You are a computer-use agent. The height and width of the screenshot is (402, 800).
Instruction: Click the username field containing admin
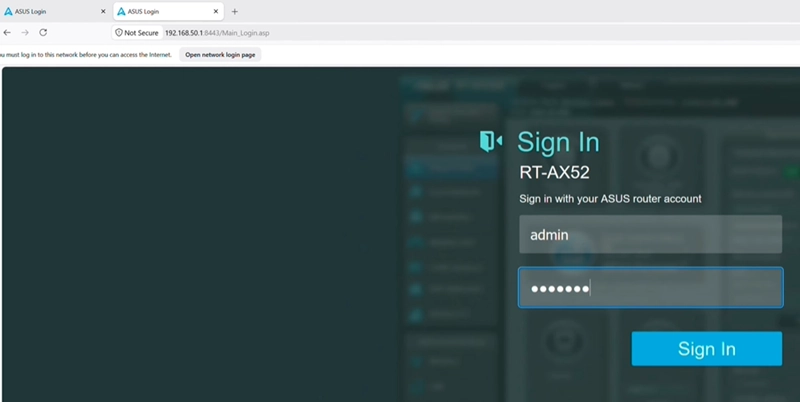tap(651, 234)
